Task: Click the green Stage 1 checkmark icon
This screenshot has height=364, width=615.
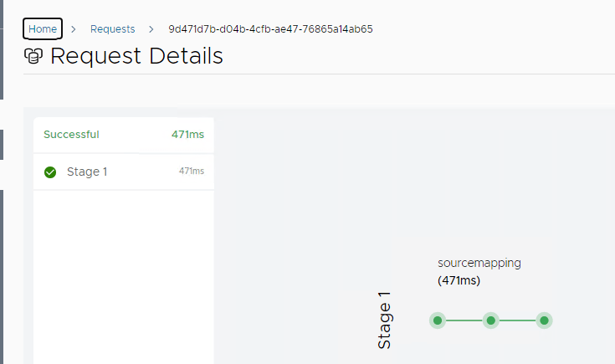Action: (50, 172)
